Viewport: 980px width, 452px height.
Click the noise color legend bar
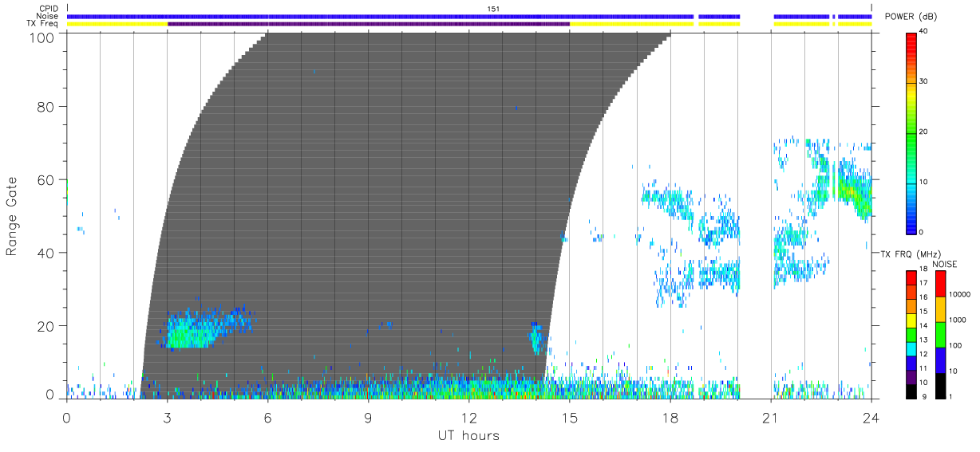point(940,333)
